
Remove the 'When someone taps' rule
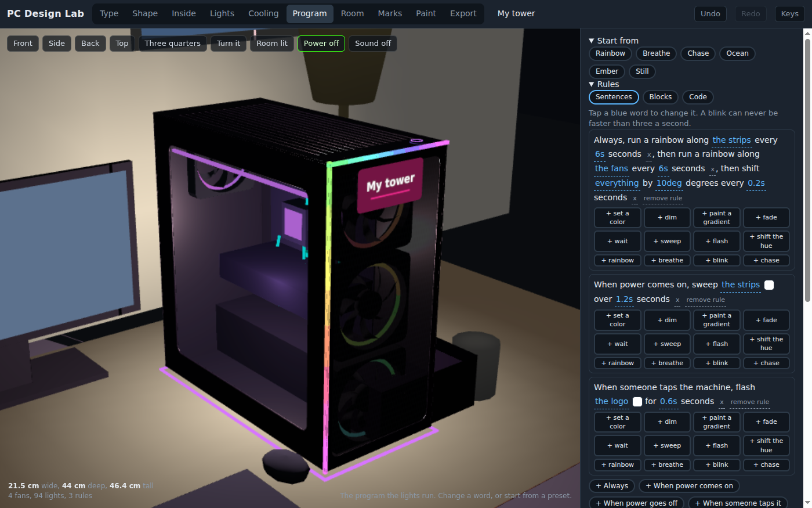749,402
